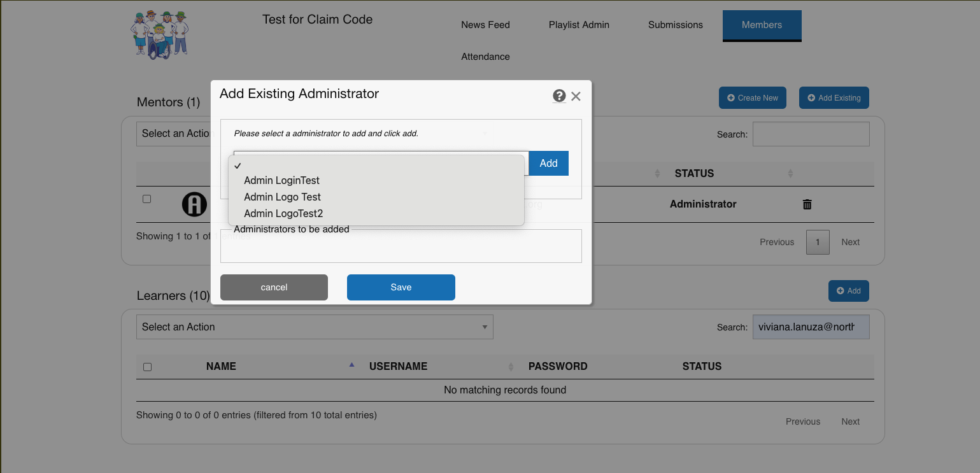Click the USERNAME column sort arrows
980x473 pixels.
click(511, 367)
